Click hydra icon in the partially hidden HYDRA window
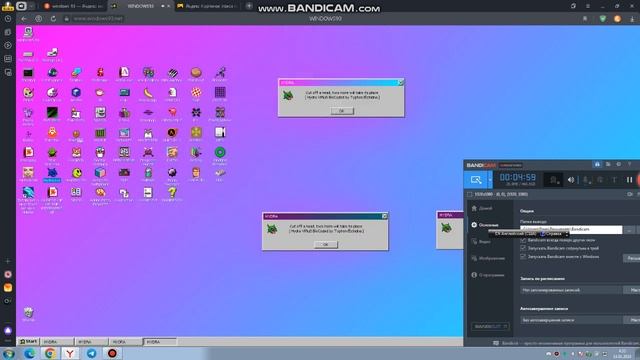Viewport: 640px width, 360px height. [x=446, y=227]
